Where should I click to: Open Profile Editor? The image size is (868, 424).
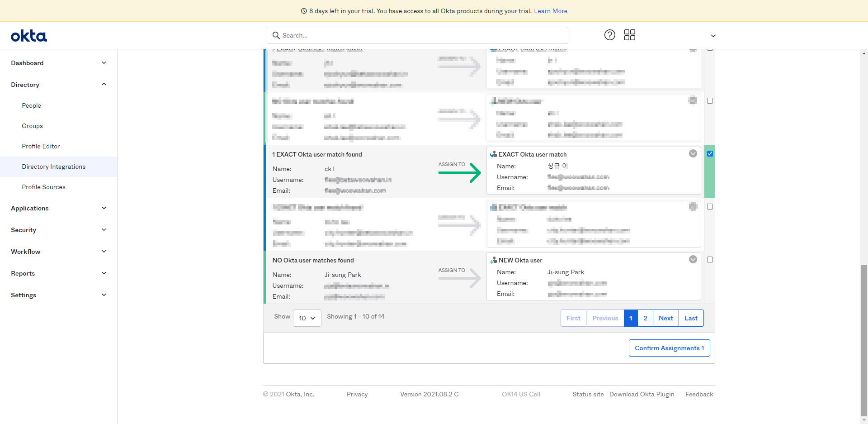pyautogui.click(x=41, y=146)
